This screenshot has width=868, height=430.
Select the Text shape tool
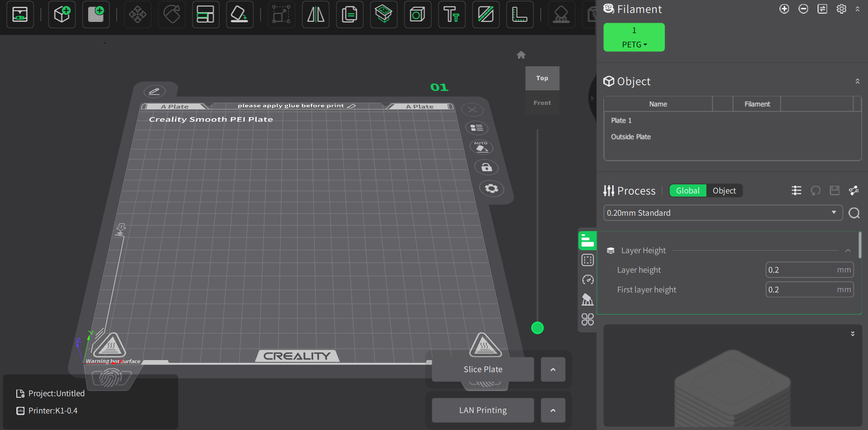(x=452, y=15)
